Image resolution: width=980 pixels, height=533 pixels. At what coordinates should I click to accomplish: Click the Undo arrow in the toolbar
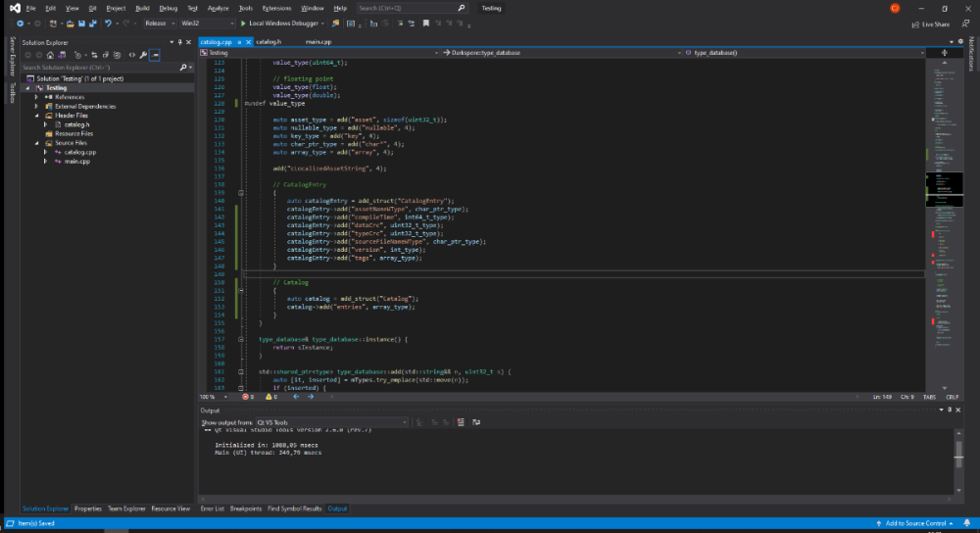[108, 23]
